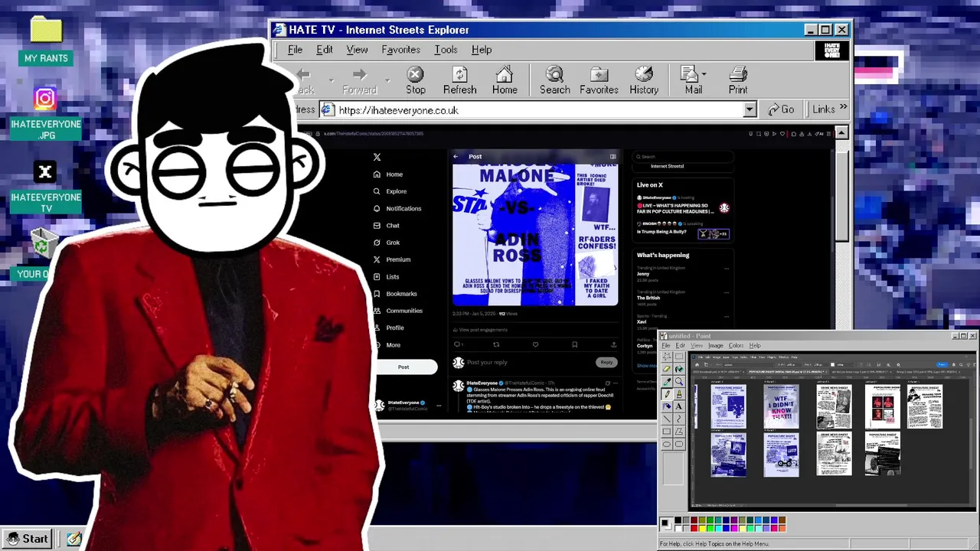Open the IHATEEVERYONE TV X desktop icon
The height and width of the screenshot is (551, 980).
[45, 187]
